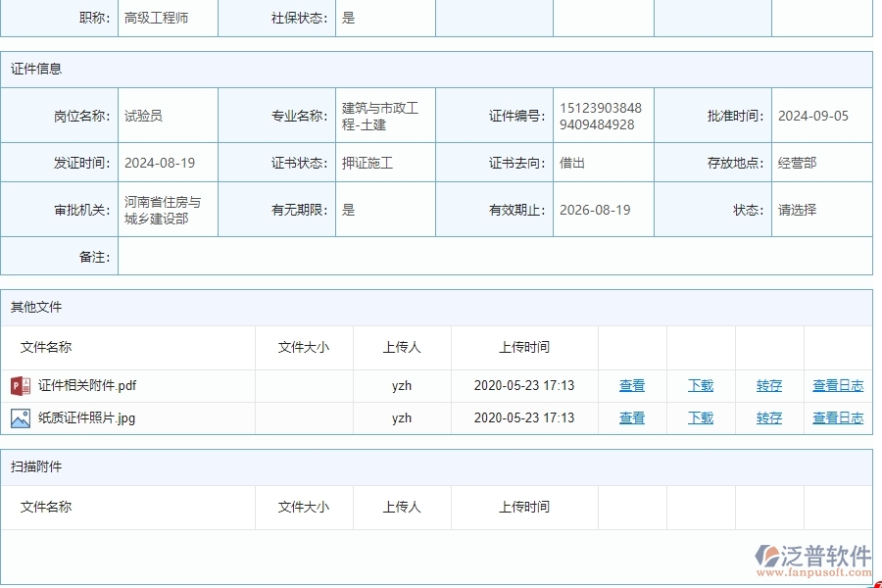Screen dimensions: 882x588
Task: Open 查看 for 证件相关附件.pdf
Action: [632, 385]
